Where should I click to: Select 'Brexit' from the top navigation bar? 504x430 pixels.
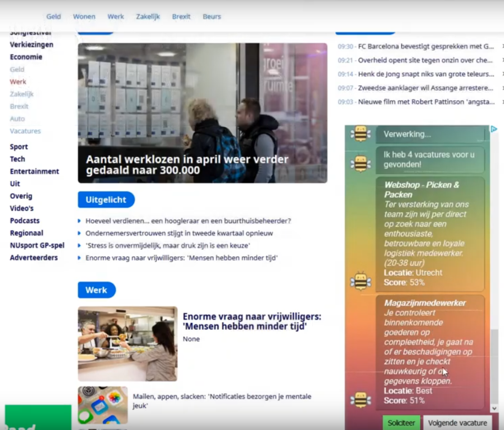click(181, 16)
